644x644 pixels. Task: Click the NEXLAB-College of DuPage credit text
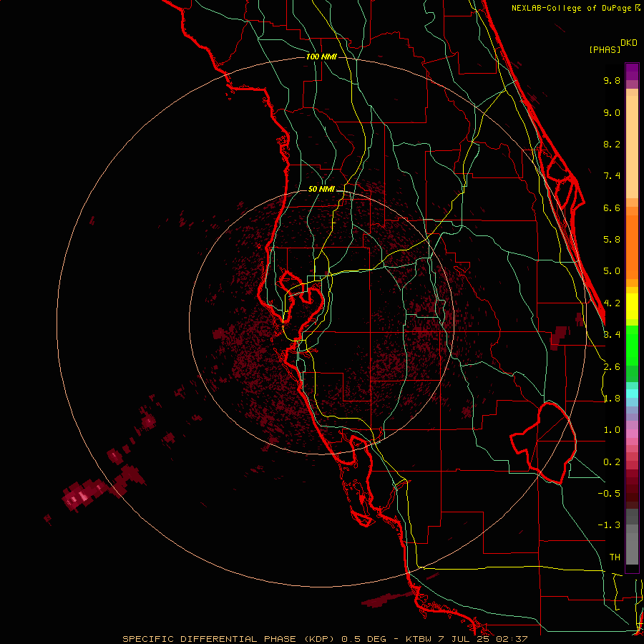572,8
